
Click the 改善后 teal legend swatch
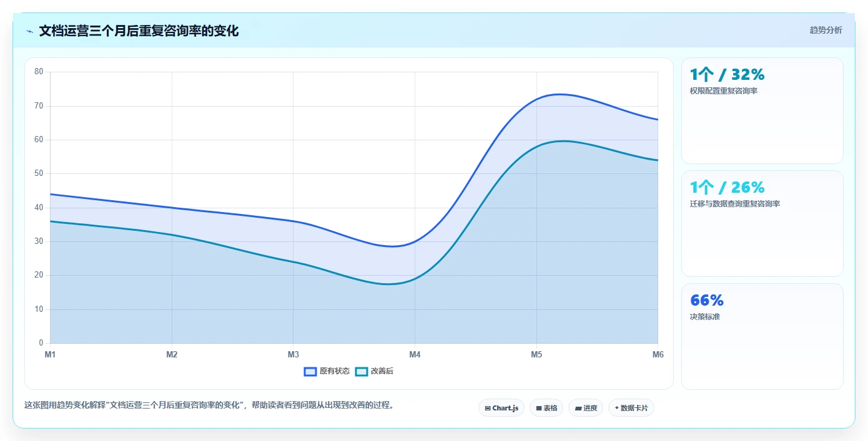tap(362, 371)
